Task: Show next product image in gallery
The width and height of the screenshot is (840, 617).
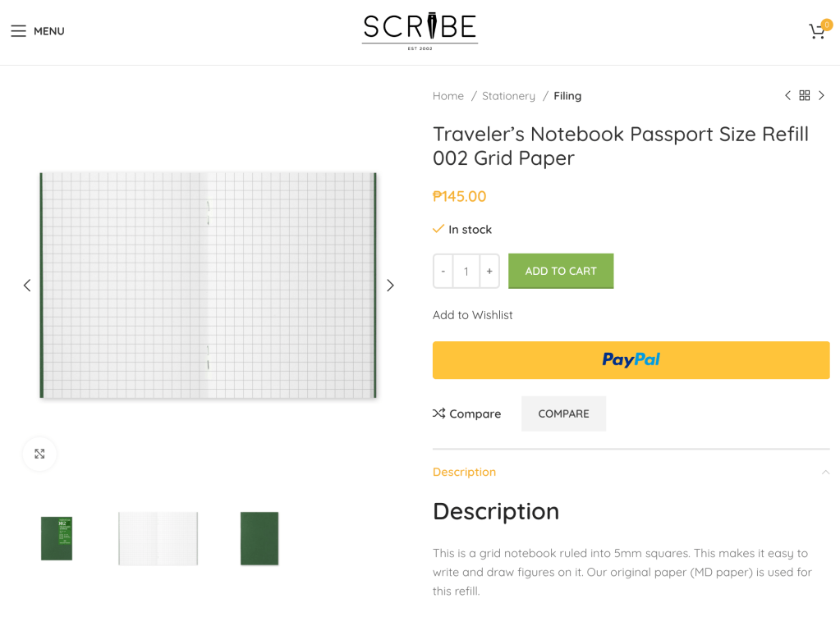Action: click(390, 286)
